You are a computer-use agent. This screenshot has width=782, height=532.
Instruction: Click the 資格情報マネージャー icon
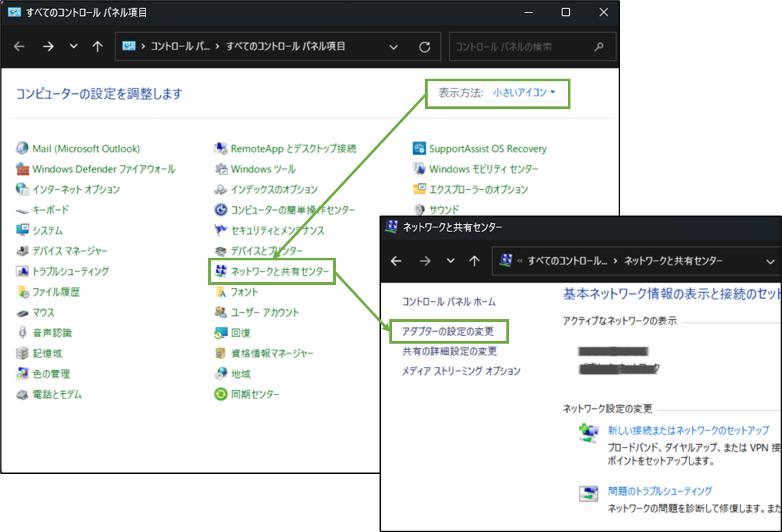point(220,353)
